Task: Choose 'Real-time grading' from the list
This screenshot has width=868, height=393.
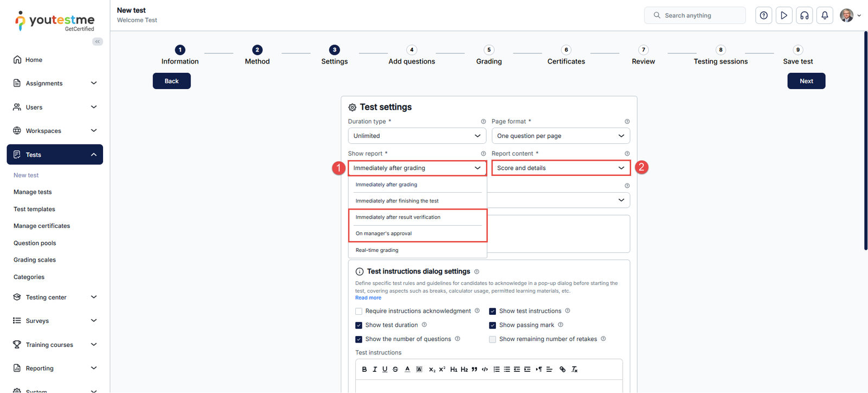Action: (x=377, y=250)
